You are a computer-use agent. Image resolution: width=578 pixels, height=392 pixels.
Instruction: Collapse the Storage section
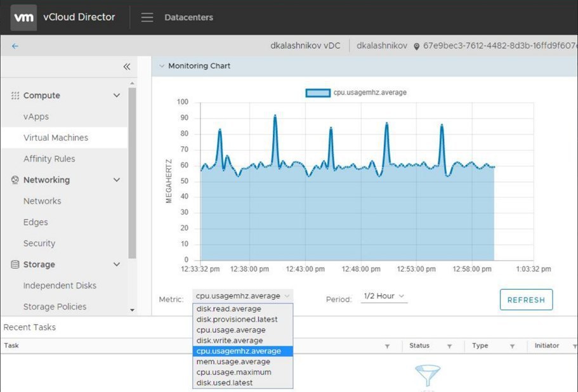click(117, 264)
